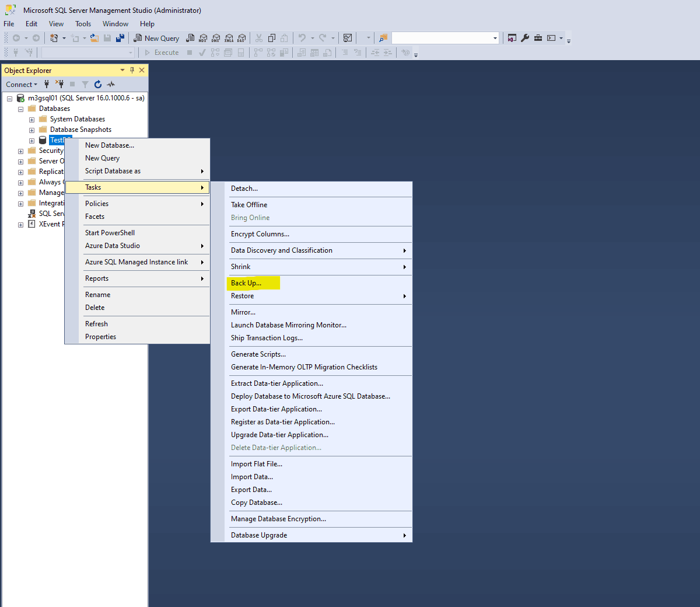Start an Analysis Services DMX query
The image size is (700, 607).
coord(216,38)
